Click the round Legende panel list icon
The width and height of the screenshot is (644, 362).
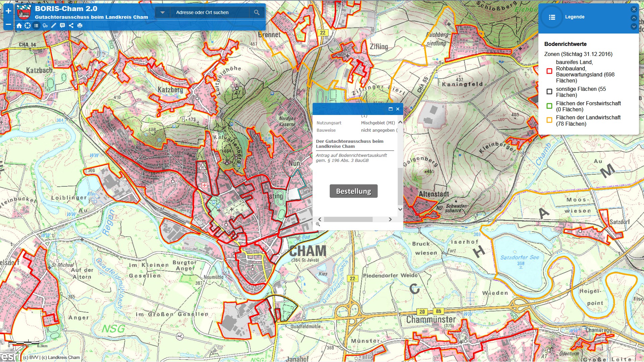point(552,17)
